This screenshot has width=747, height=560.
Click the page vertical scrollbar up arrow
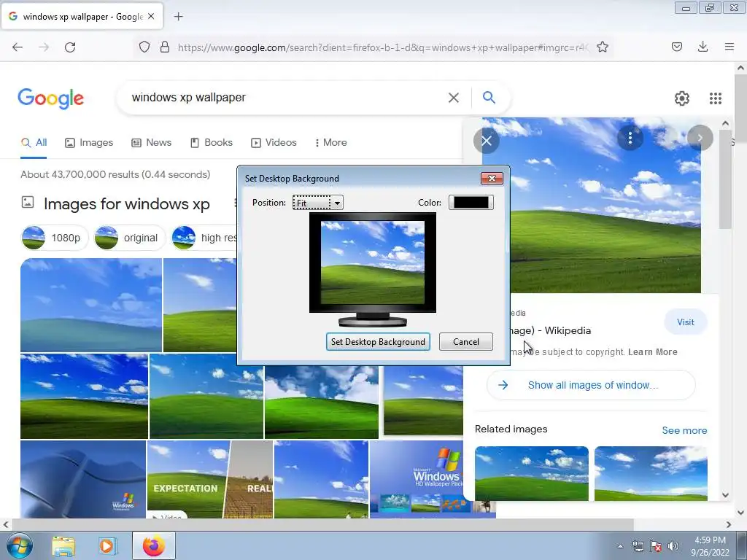(x=740, y=68)
